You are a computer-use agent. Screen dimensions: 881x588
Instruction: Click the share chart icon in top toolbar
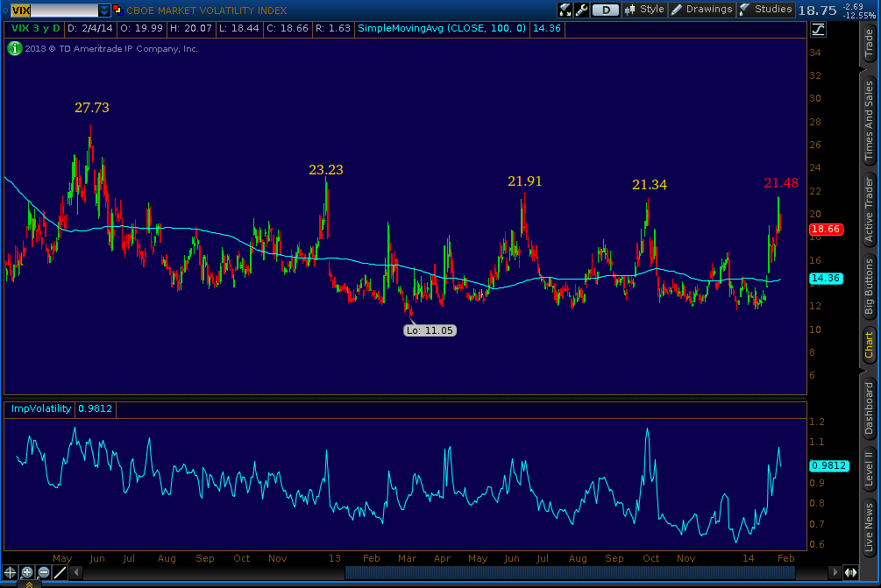[565, 10]
